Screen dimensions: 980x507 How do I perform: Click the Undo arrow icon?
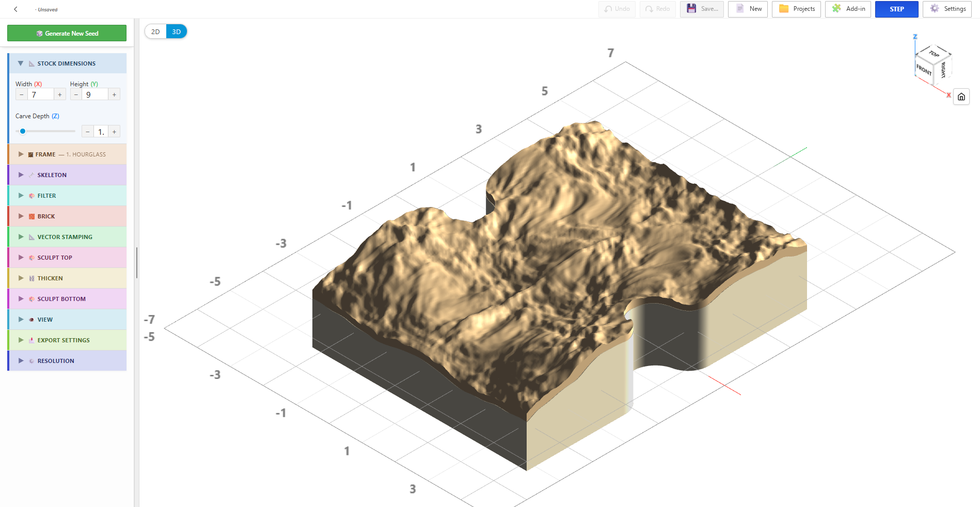(608, 9)
